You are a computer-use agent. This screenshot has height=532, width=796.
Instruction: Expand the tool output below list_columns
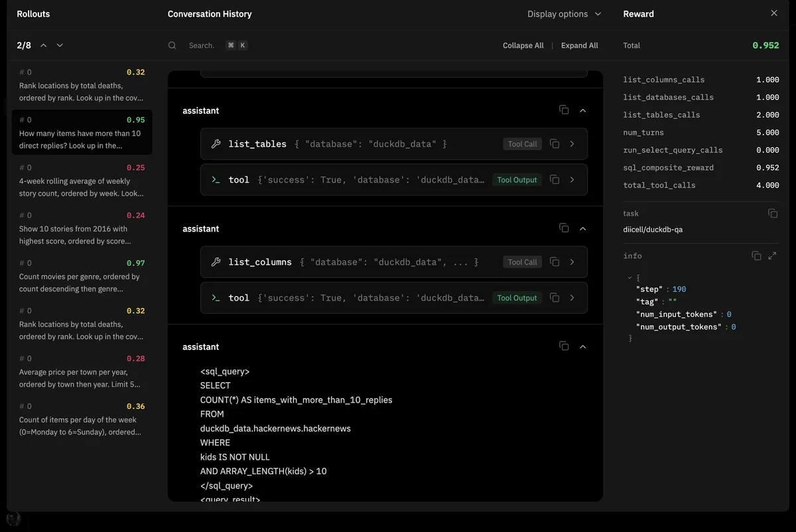(572, 298)
